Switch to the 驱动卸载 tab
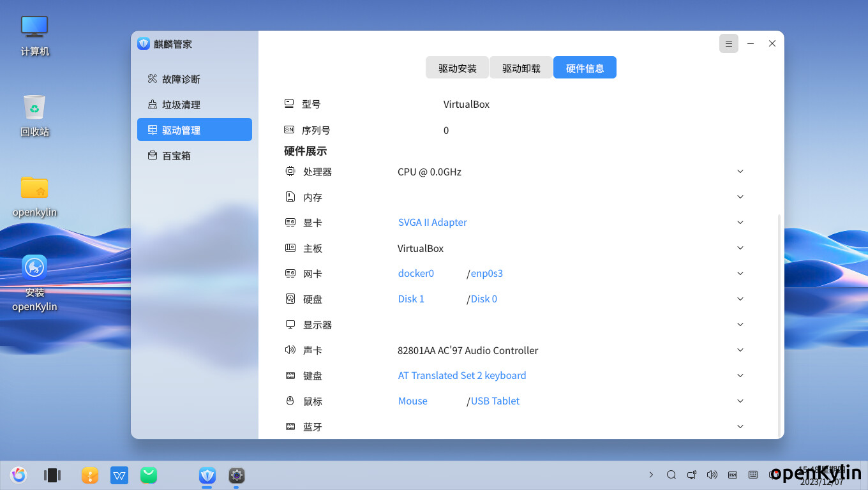This screenshot has height=490, width=868. (x=521, y=68)
